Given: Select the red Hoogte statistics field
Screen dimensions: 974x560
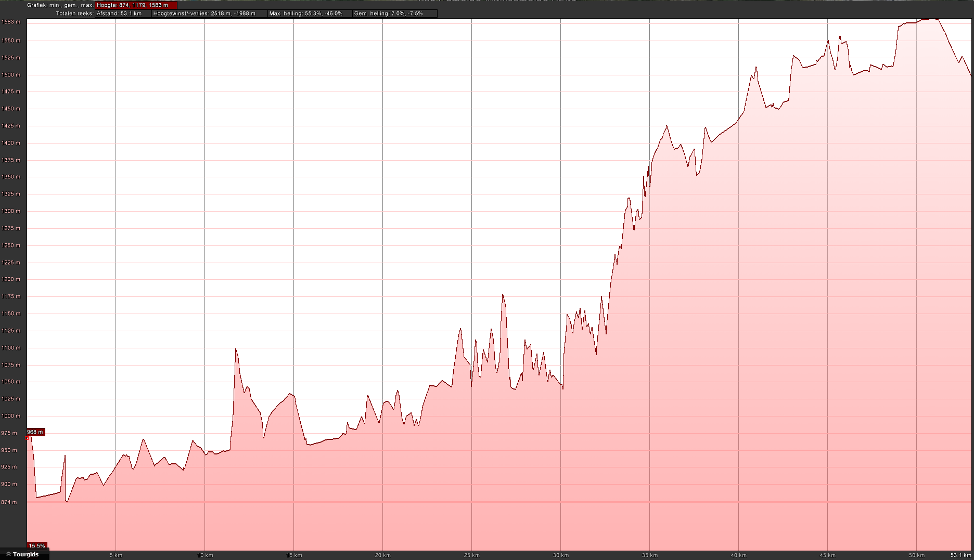Looking at the screenshot, I should point(136,5).
